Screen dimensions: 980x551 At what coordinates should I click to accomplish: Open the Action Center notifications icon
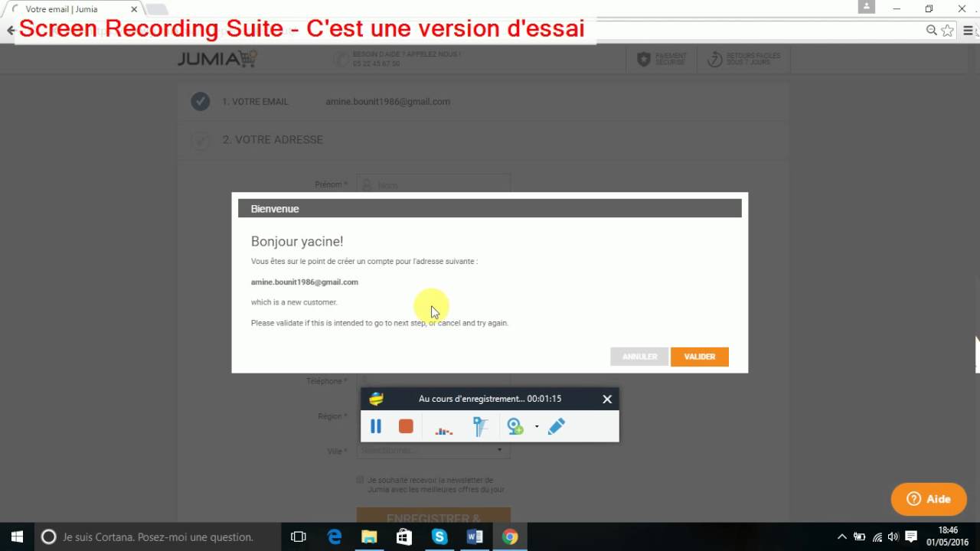912,537
